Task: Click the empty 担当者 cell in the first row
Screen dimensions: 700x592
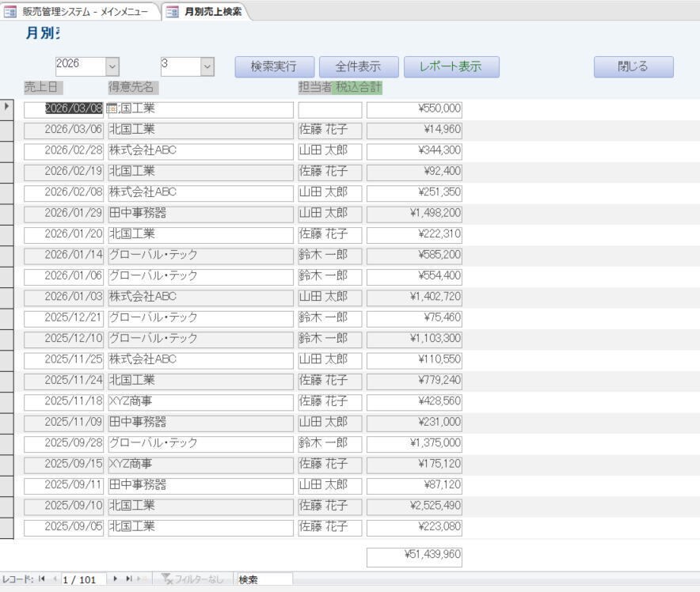Action: point(330,110)
